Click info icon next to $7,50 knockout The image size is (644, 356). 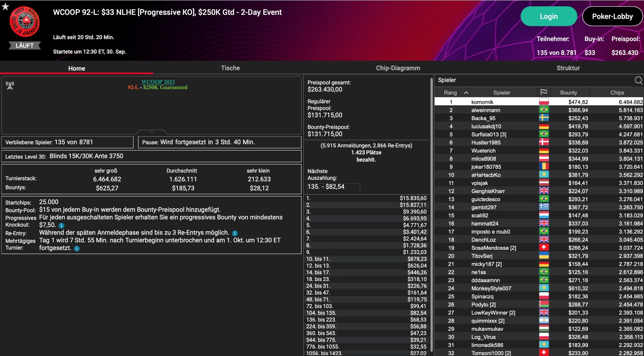point(61,226)
